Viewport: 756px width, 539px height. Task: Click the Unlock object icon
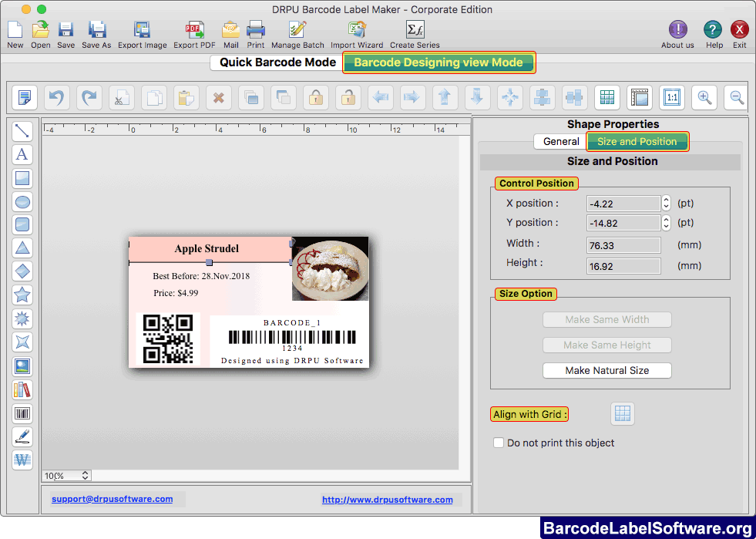point(348,98)
